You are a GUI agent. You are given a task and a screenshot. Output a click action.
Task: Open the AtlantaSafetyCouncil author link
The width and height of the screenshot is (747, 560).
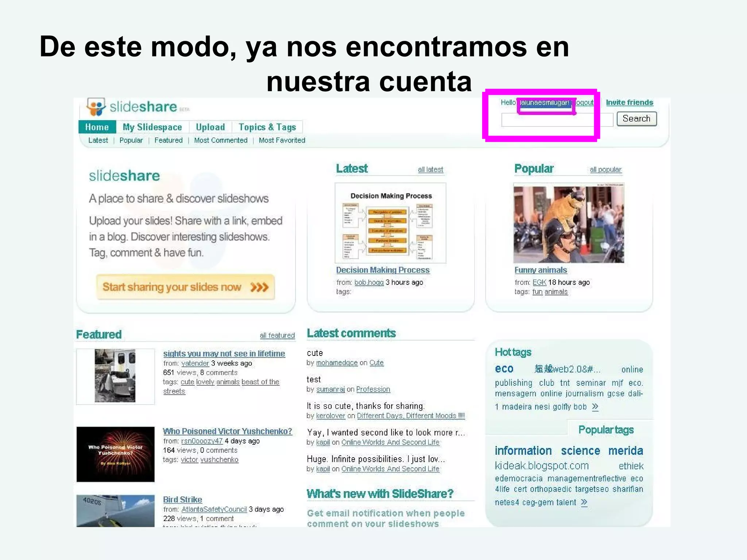[214, 509]
